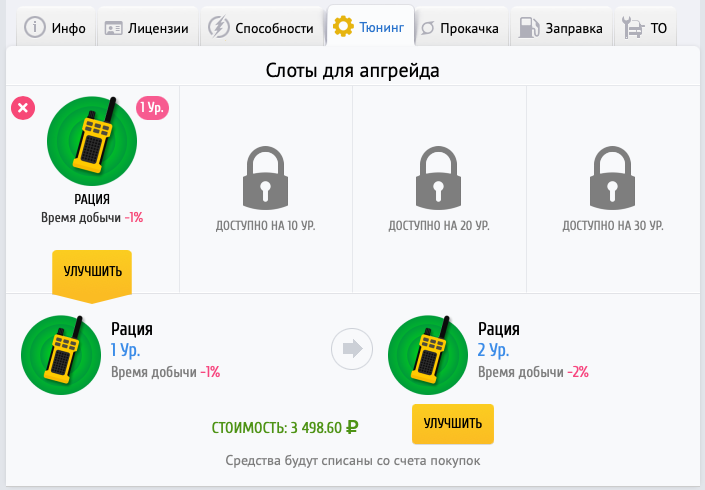
Task: Click УЛУЧШИТЬ button under the first slot
Action: click(x=92, y=272)
